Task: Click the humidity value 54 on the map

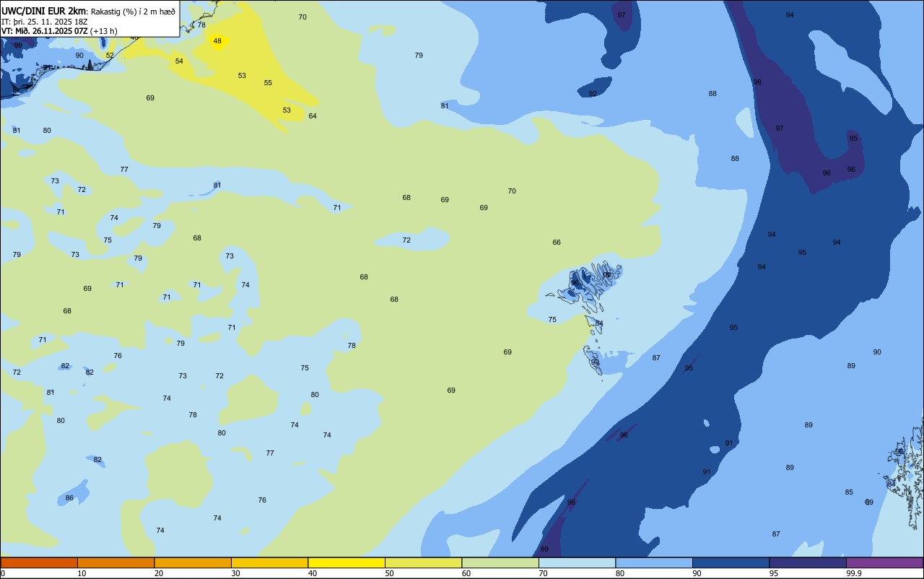Action: pyautogui.click(x=179, y=61)
